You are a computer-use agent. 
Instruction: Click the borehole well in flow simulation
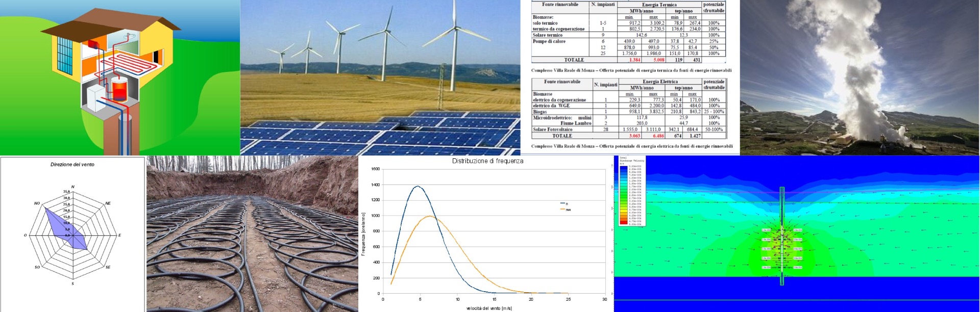tap(781, 236)
